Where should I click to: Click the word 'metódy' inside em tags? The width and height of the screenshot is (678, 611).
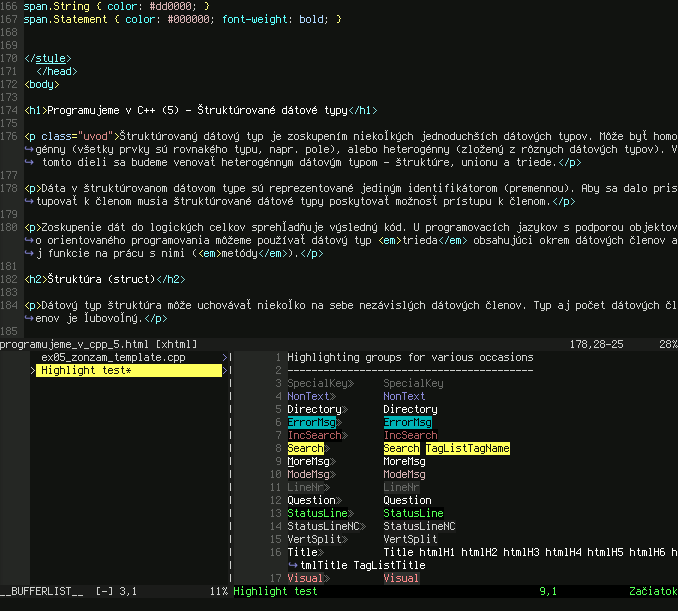point(239,253)
